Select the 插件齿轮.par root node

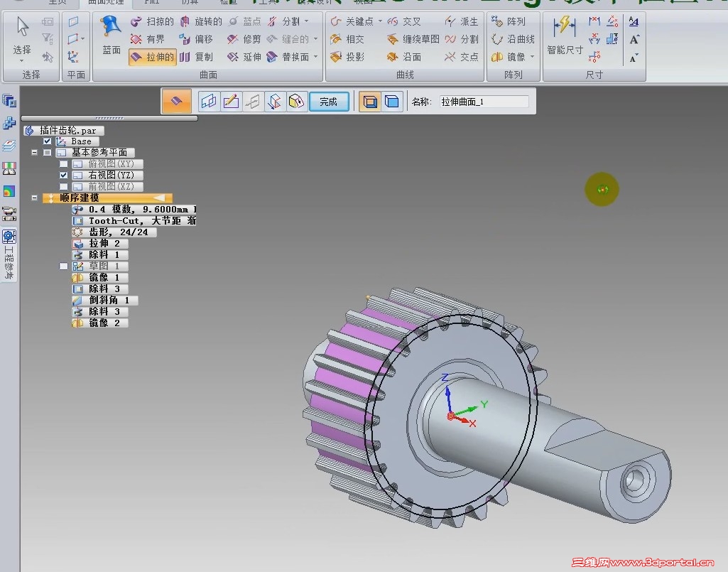63,131
